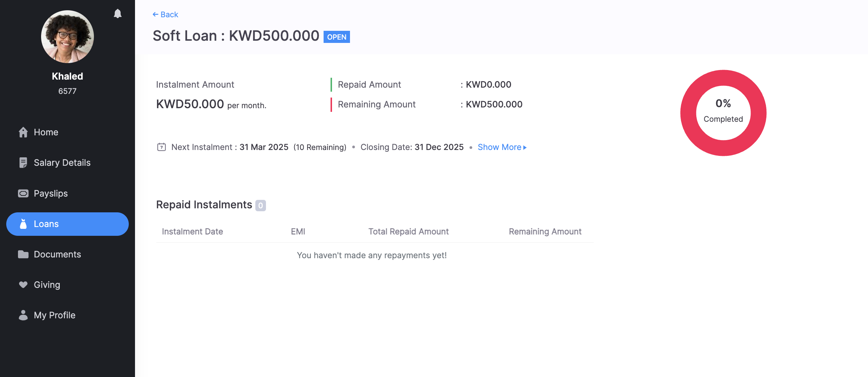Click the 31 Mar 2025 next instalment date
Image resolution: width=868 pixels, height=377 pixels.
coord(264,147)
